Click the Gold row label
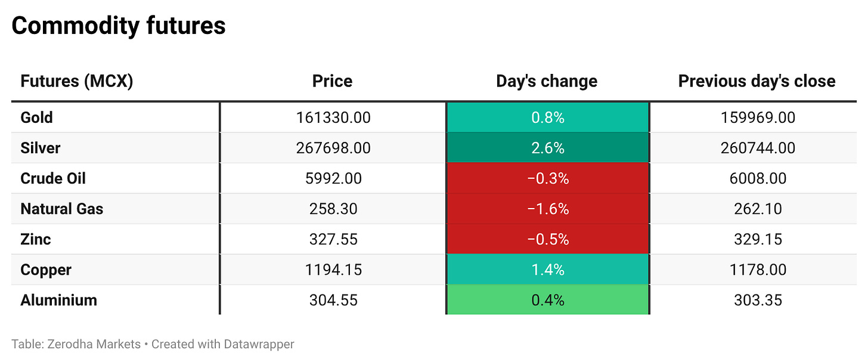This screenshot has width=868, height=363. pyautogui.click(x=37, y=117)
